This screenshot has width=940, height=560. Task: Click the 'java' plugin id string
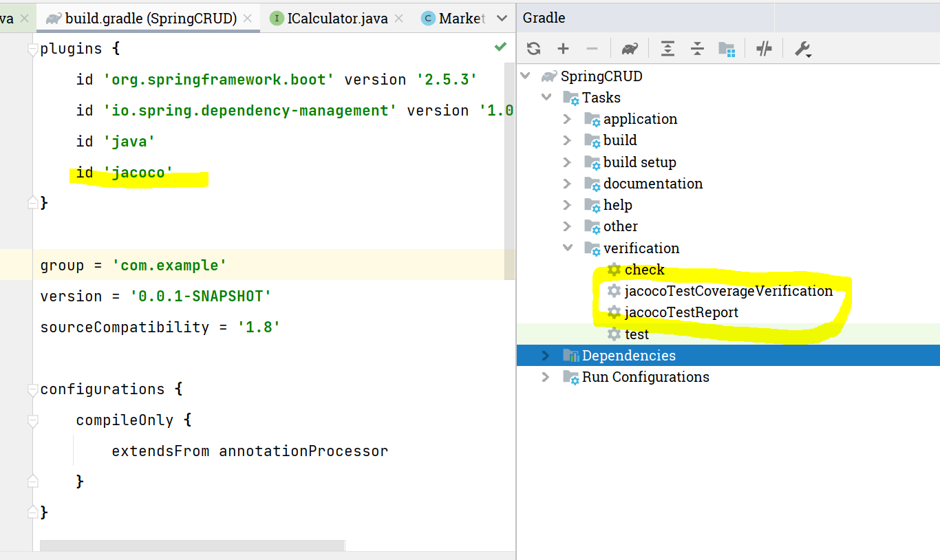click(129, 142)
